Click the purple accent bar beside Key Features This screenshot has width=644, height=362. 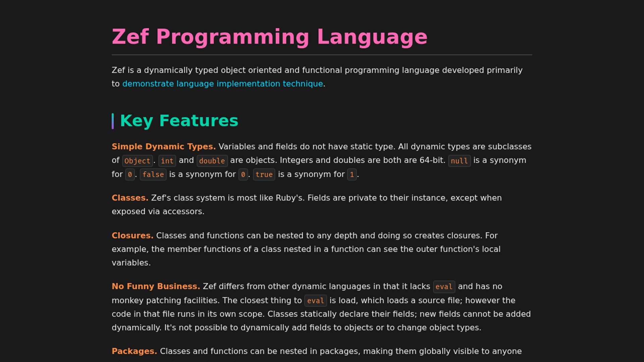click(x=113, y=121)
